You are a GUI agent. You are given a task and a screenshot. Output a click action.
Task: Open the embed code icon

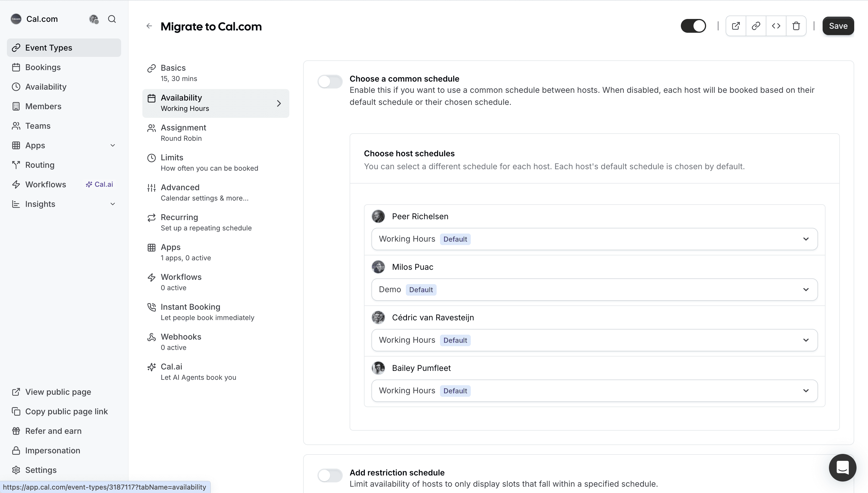[776, 26]
